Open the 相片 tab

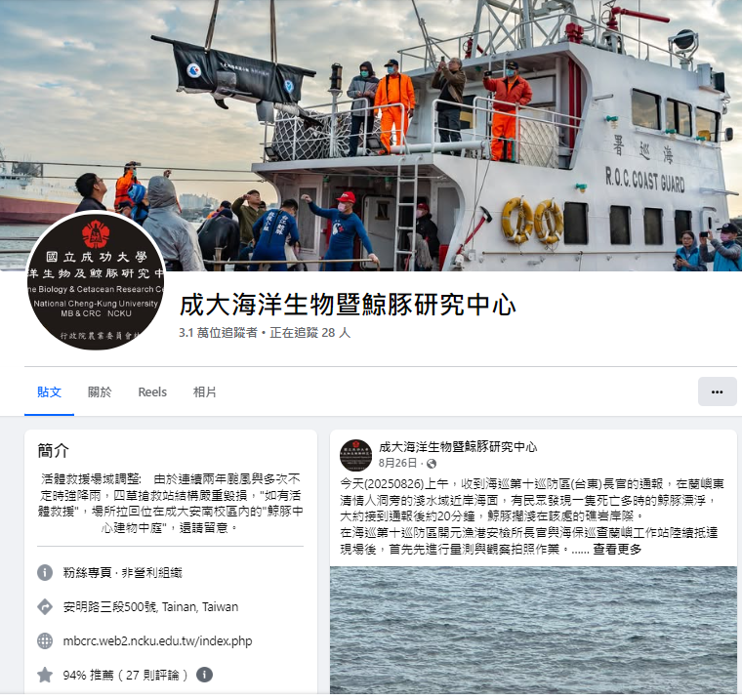pyautogui.click(x=204, y=392)
